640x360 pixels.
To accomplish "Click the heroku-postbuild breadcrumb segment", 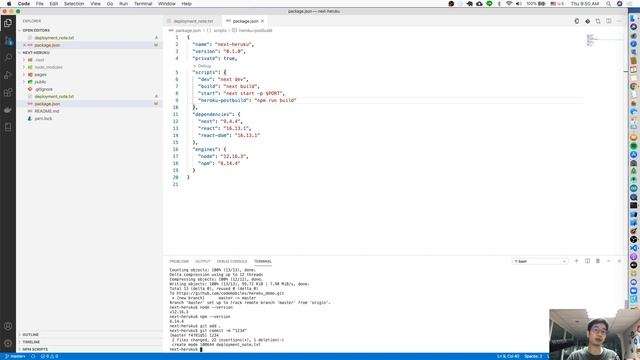I will tap(255, 31).
